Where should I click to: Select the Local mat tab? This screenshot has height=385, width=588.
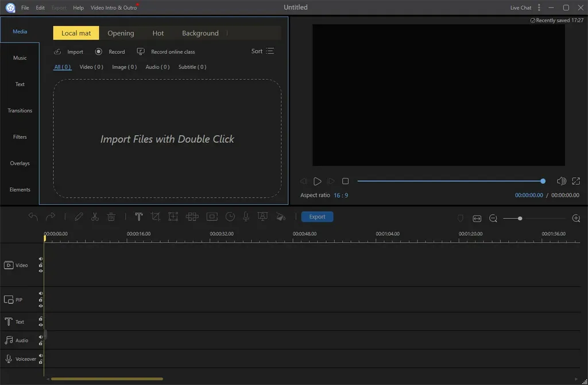76,33
